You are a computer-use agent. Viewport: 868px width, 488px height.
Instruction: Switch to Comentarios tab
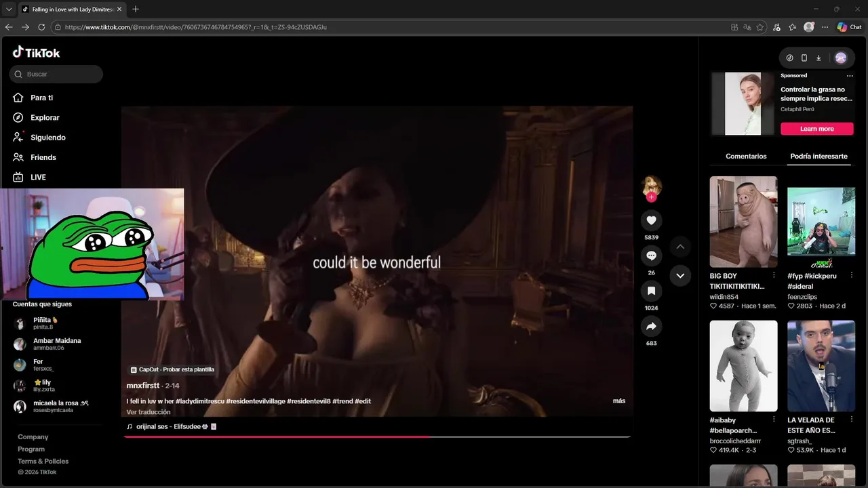[x=746, y=156]
